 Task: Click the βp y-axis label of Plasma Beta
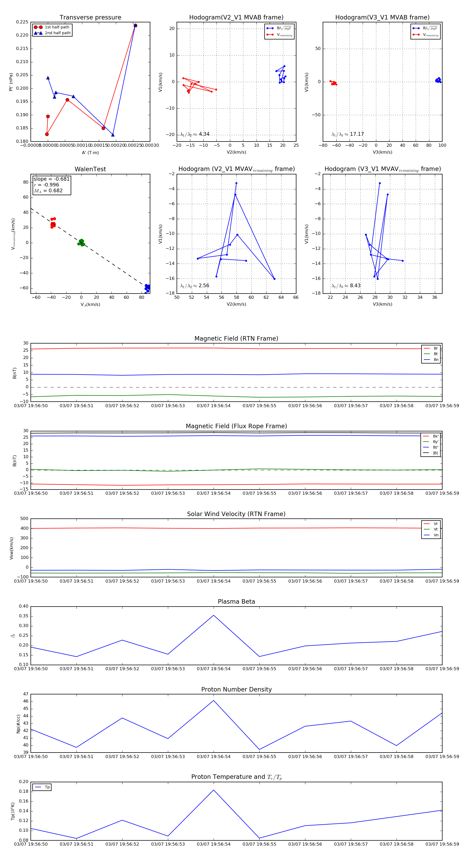(x=13, y=635)
